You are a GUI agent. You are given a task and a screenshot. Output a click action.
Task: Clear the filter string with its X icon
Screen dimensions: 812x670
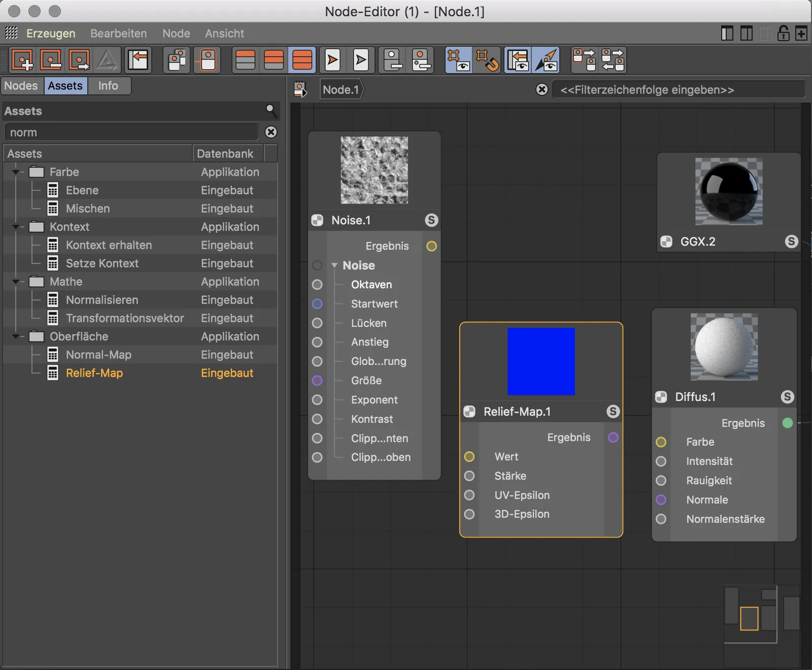tap(542, 89)
